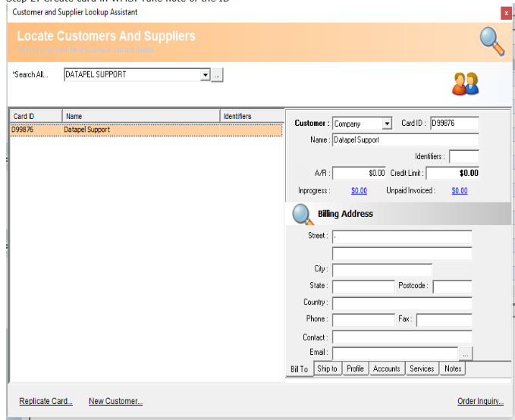515x420 pixels.
Task: Click the ellipsis button beside Search All
Action: (x=217, y=75)
